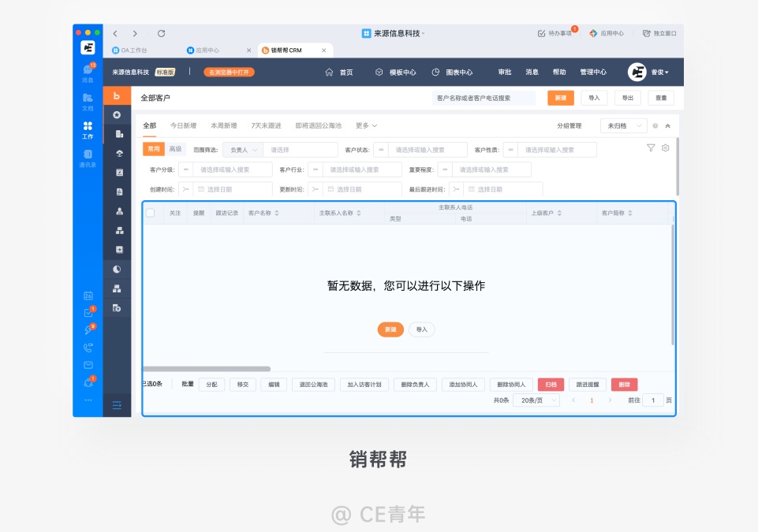Open the 负责人 range filter dropdown
This screenshot has width=758, height=532.
[243, 150]
